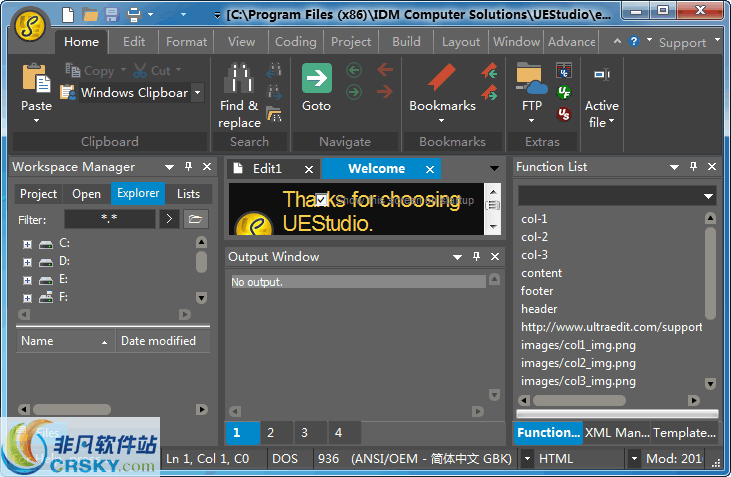This screenshot has height=477, width=731.
Task: Switch to the XML Manager bottom tab
Action: point(617,433)
